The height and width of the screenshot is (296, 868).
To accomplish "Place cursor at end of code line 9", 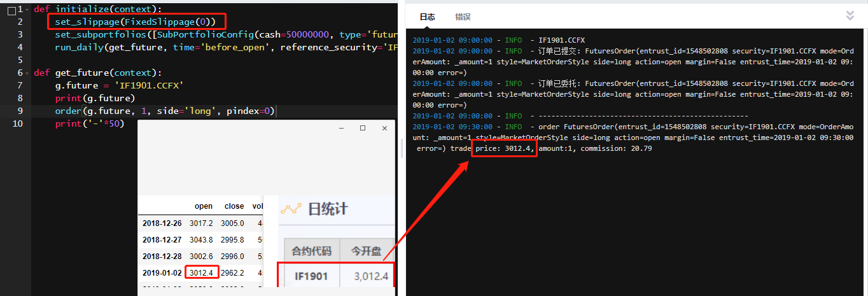I will (x=275, y=111).
